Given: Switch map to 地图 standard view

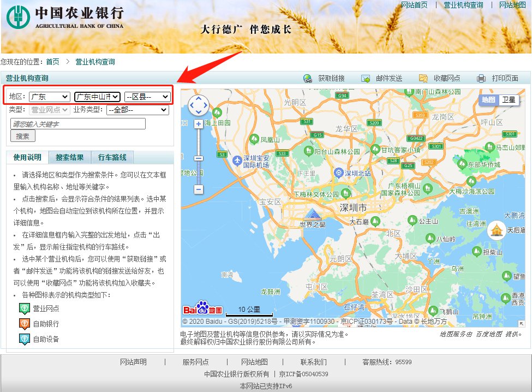Looking at the screenshot, I should tap(489, 99).
